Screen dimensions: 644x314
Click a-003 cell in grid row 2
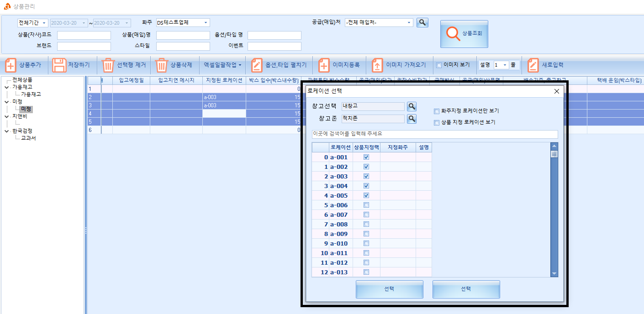224,97
